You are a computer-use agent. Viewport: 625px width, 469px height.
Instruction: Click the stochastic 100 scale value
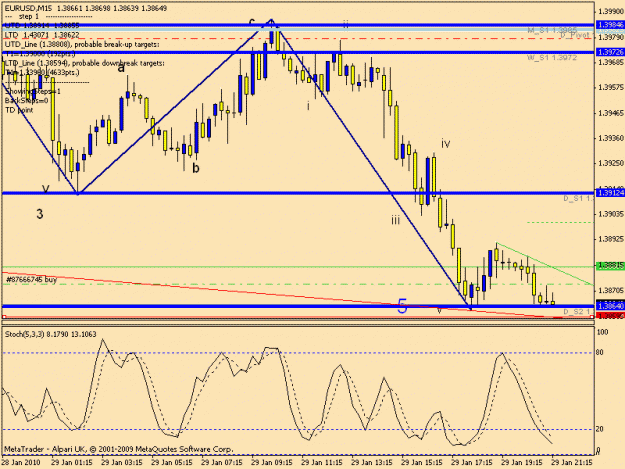point(602,332)
